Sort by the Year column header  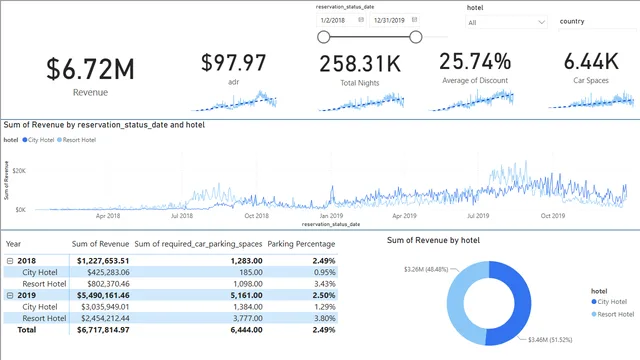click(13, 244)
